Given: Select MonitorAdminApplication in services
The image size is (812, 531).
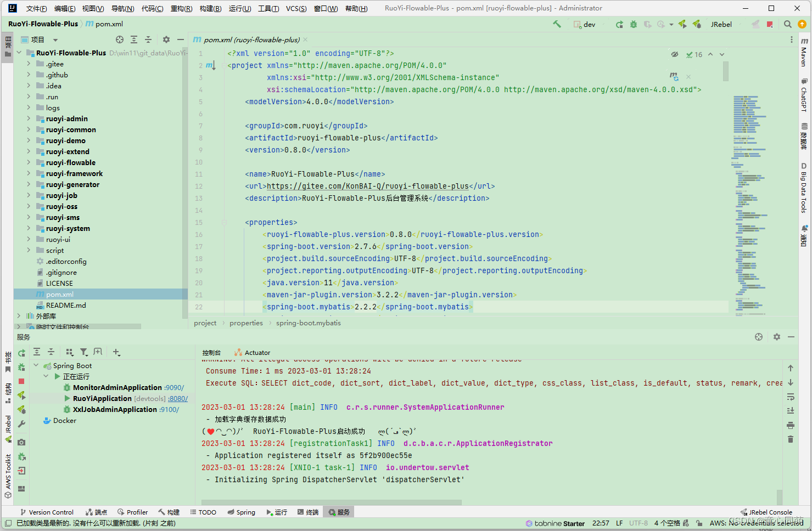Looking at the screenshot, I should (x=117, y=387).
